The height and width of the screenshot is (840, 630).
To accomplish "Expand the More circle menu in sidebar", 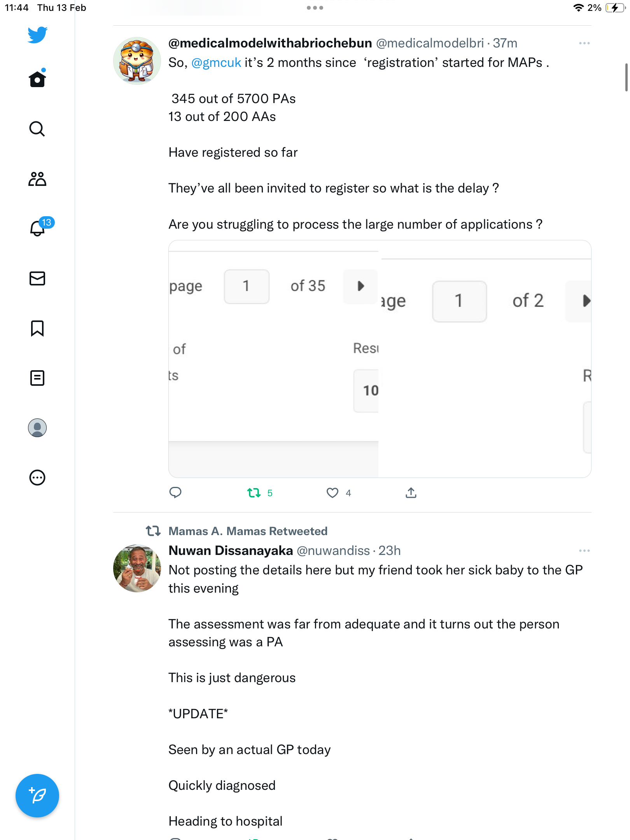I will (37, 478).
